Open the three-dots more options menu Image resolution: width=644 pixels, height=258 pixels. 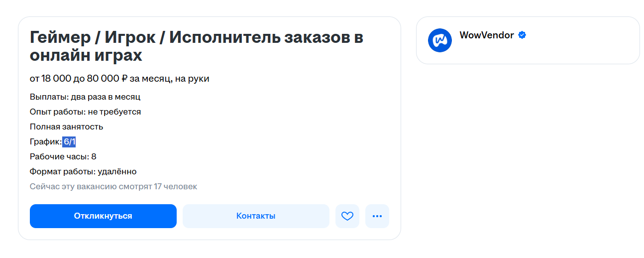tap(377, 216)
